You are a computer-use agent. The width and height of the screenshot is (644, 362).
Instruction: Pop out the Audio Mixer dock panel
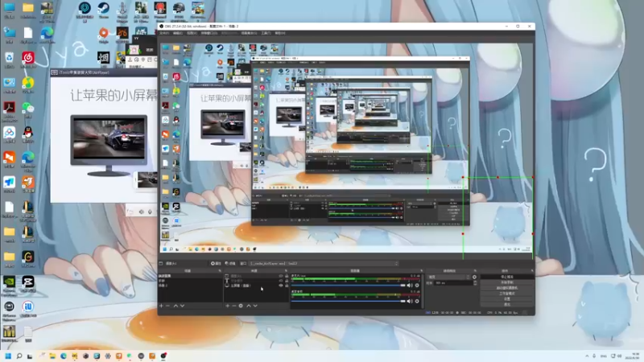(x=421, y=270)
